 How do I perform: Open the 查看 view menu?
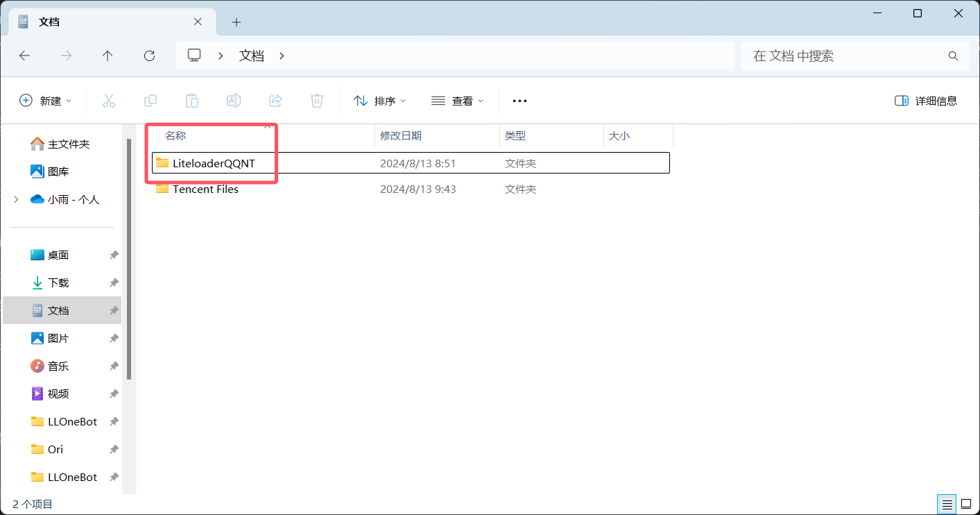click(x=457, y=101)
